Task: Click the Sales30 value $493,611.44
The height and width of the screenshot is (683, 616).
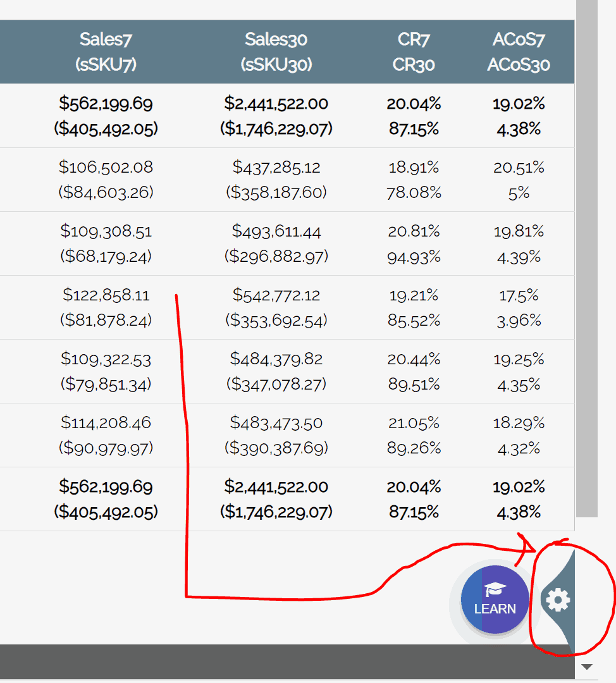Action: [276, 231]
